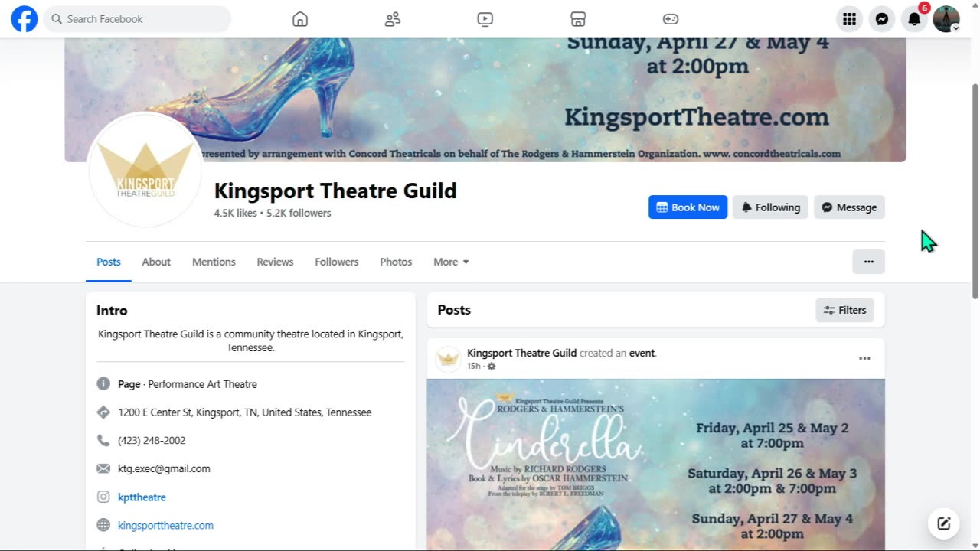Screen dimensions: 980x551
Task: Click the 5.2K followers text
Action: tap(299, 213)
